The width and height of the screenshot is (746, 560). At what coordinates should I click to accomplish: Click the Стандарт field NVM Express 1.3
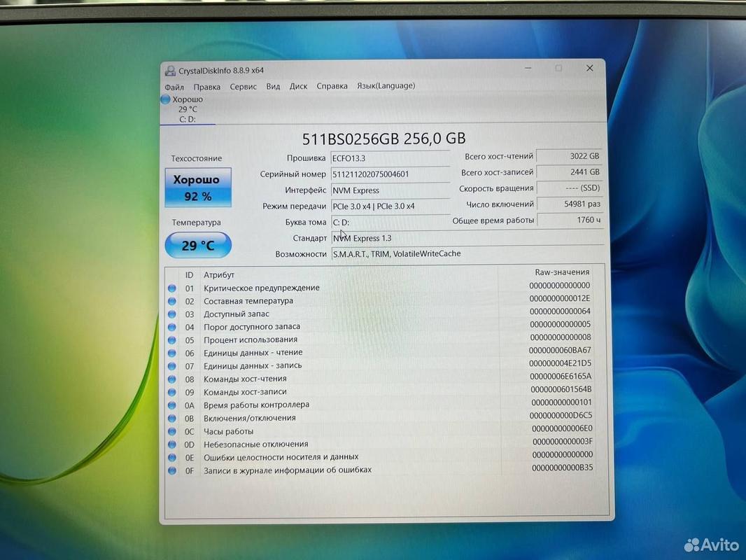pyautogui.click(x=467, y=238)
